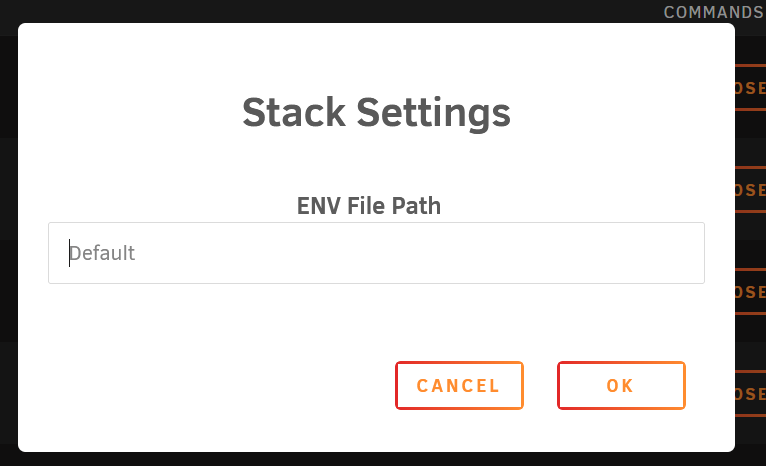Click blank space between input field and buttons
This screenshot has height=466, width=766.
pyautogui.click(x=376, y=322)
